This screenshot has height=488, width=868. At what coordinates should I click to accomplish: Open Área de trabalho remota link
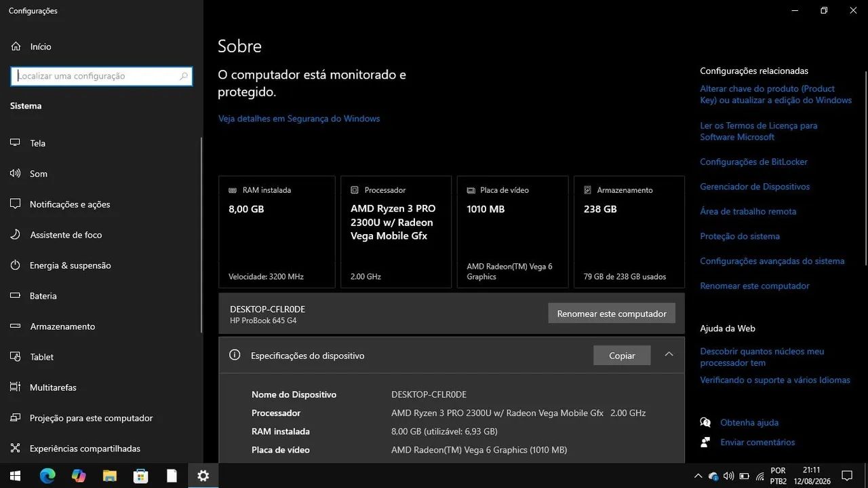click(748, 212)
